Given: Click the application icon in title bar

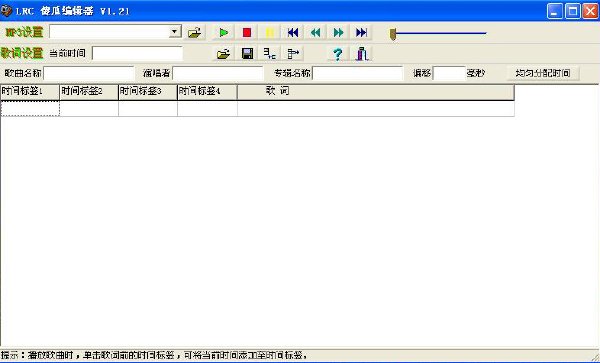Looking at the screenshot, I should 7,11.
